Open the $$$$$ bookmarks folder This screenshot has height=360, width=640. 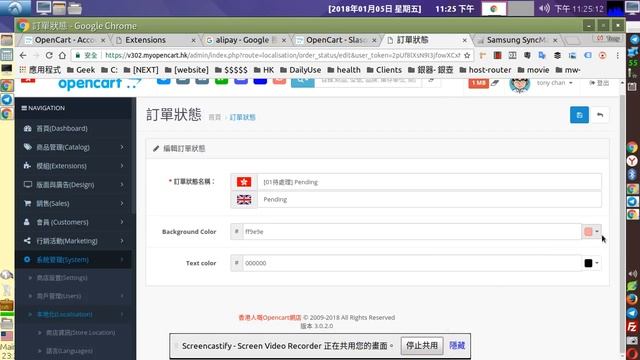(x=231, y=70)
